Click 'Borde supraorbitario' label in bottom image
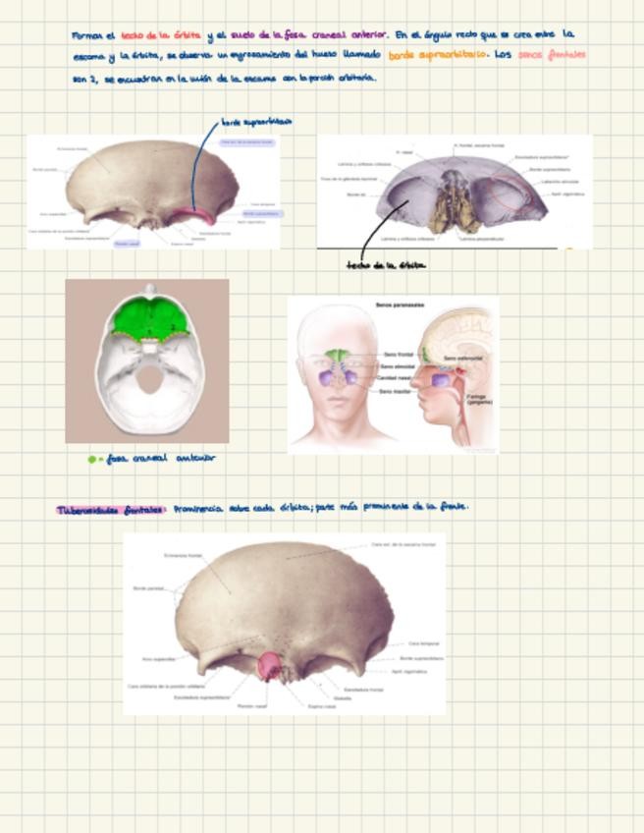Viewport: 644px width, 833px height. click(421, 658)
